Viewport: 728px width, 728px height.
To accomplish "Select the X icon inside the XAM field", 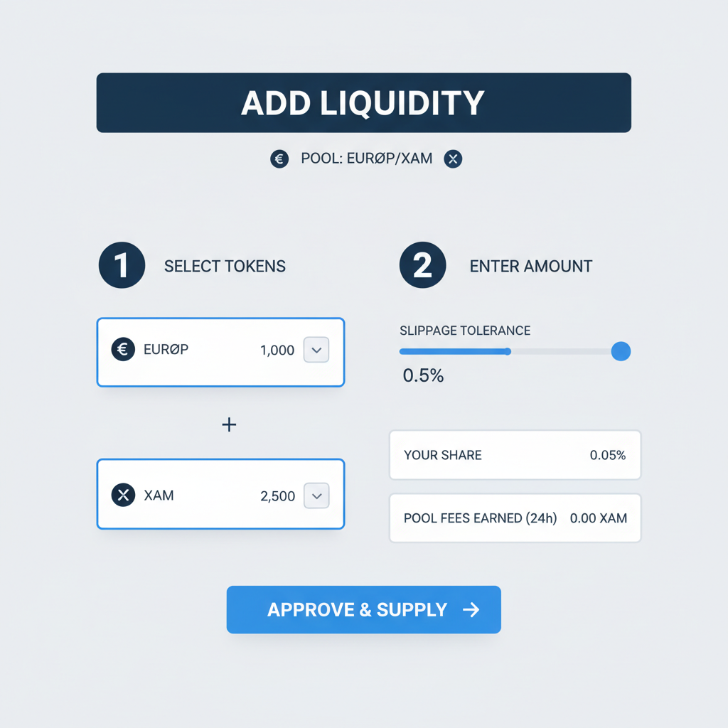I will point(122,495).
